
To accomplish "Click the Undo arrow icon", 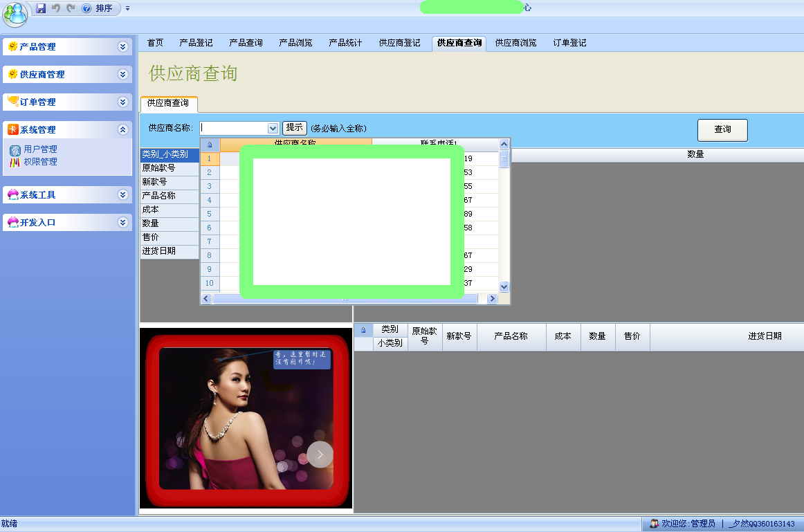I will pyautogui.click(x=56, y=8).
